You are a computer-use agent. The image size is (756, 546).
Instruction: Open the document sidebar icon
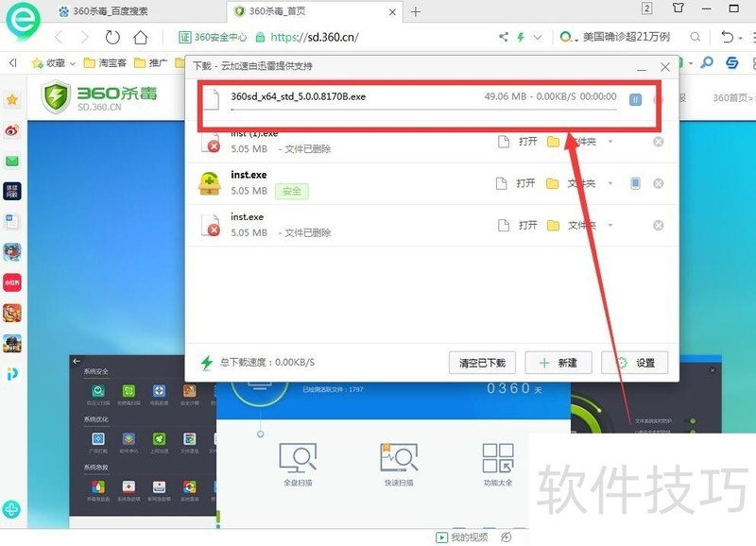[x=12, y=222]
